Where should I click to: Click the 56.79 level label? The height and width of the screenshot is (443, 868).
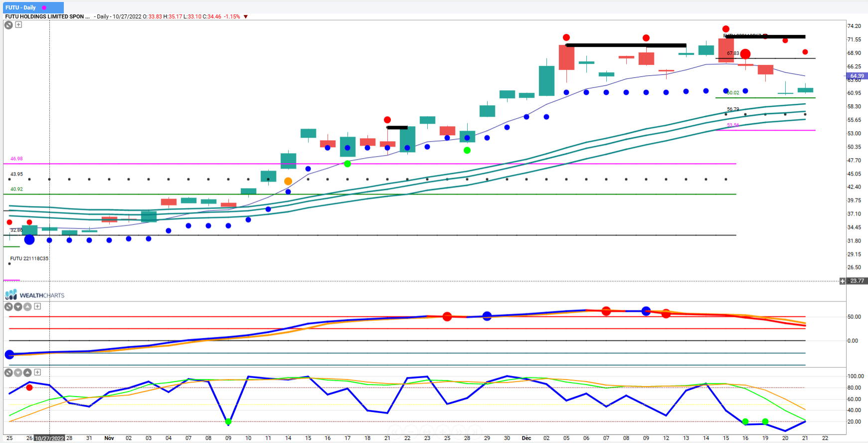[733, 109]
